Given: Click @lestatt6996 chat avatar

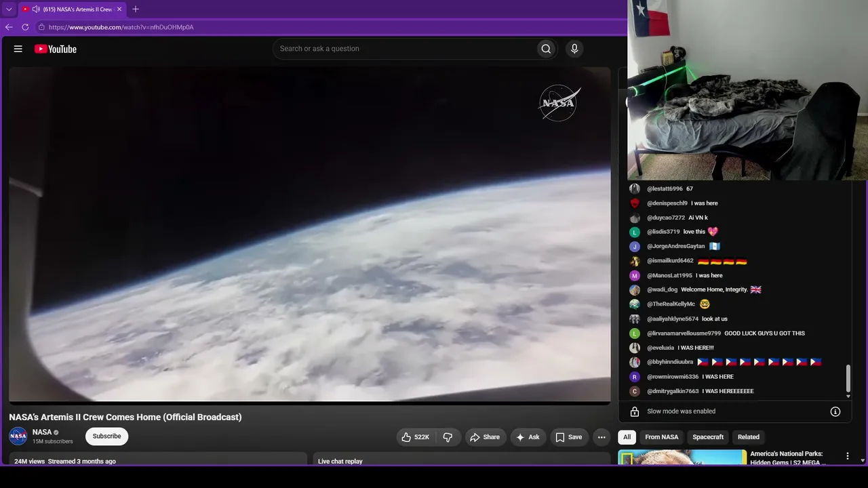Looking at the screenshot, I should click(635, 189).
